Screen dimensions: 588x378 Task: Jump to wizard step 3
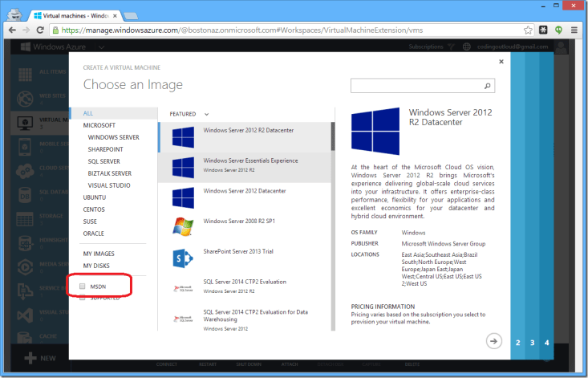(x=532, y=343)
